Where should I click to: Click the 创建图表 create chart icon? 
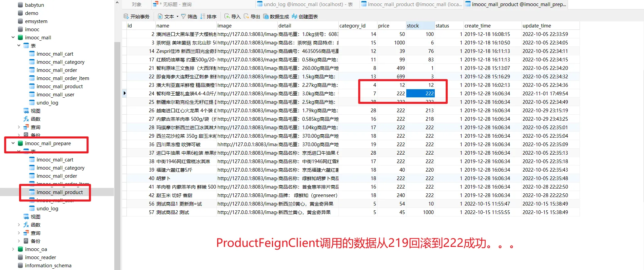pyautogui.click(x=294, y=16)
